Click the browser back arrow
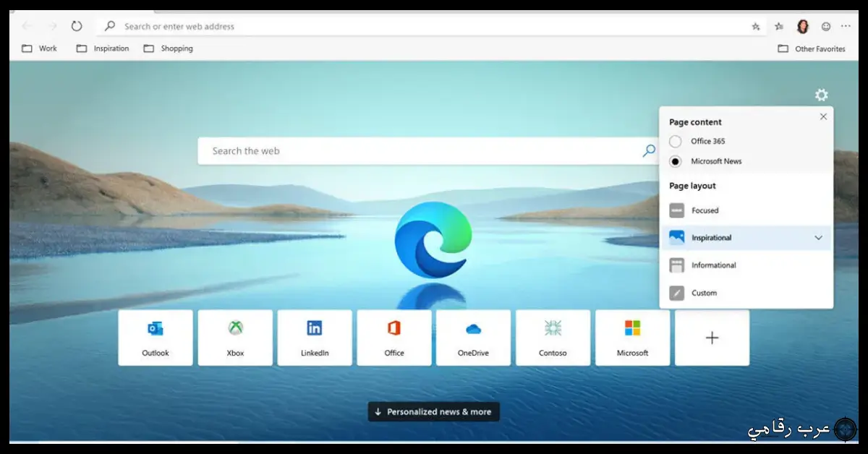Viewport: 868px width, 454px height. tap(27, 26)
